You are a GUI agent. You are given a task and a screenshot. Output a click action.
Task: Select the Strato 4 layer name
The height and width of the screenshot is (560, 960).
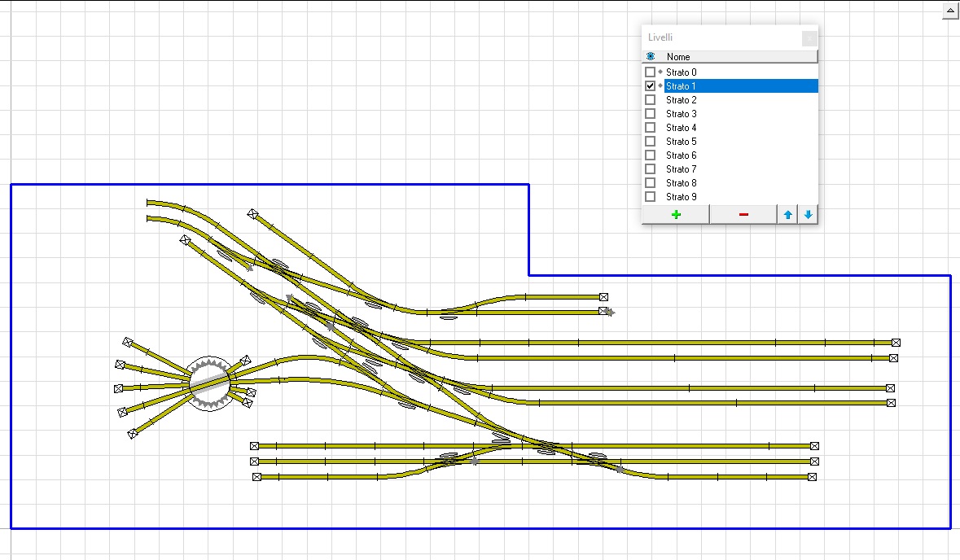click(682, 128)
